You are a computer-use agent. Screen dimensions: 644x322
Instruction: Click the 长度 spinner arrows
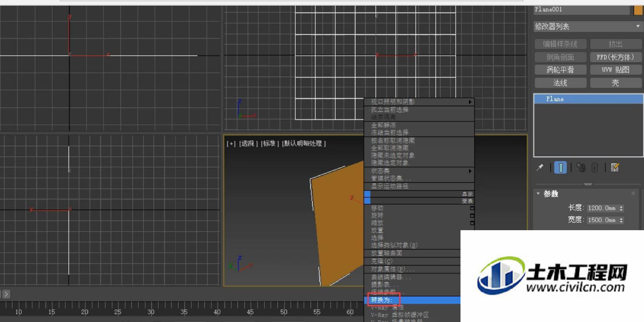click(621, 208)
